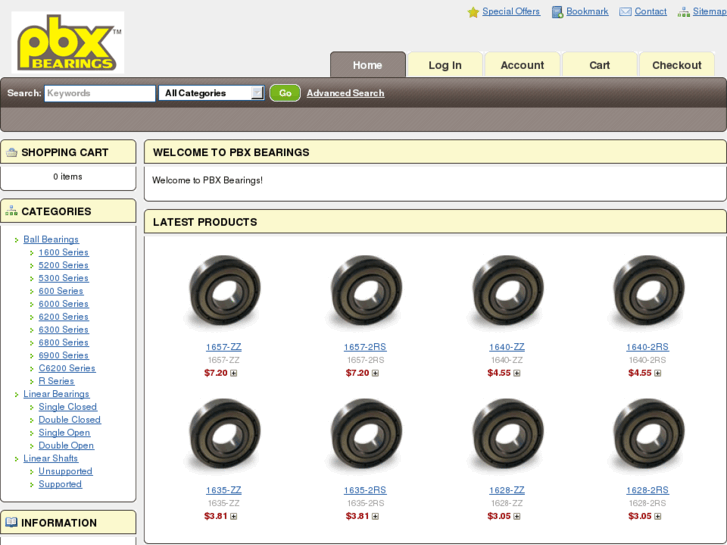This screenshot has width=727, height=545.
Task: Switch to the Checkout tab
Action: (x=677, y=65)
